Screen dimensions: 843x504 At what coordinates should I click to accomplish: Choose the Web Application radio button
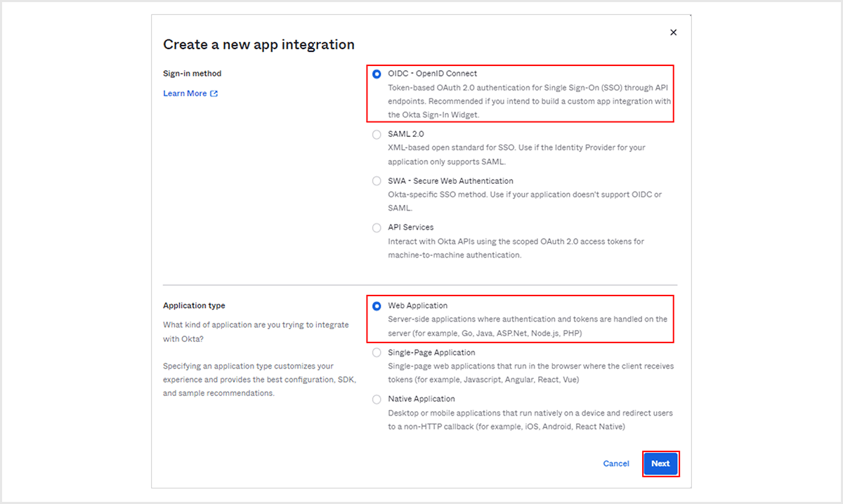click(x=377, y=306)
